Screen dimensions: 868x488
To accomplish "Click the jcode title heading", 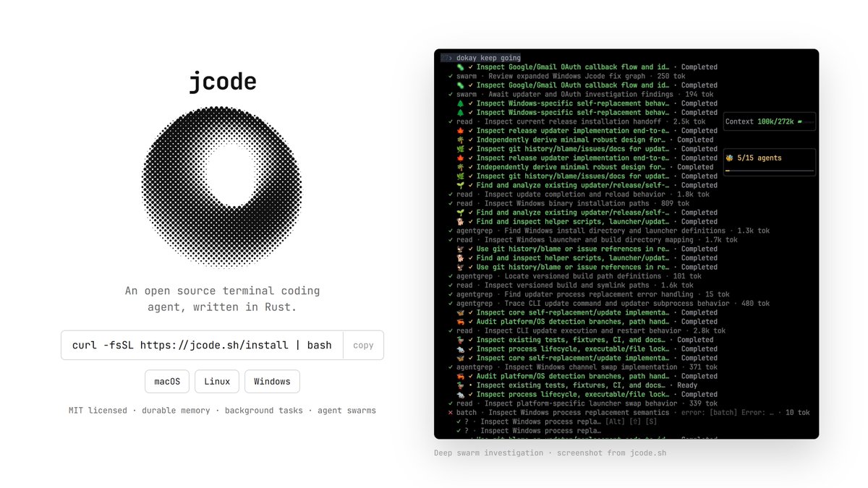I will click(222, 82).
